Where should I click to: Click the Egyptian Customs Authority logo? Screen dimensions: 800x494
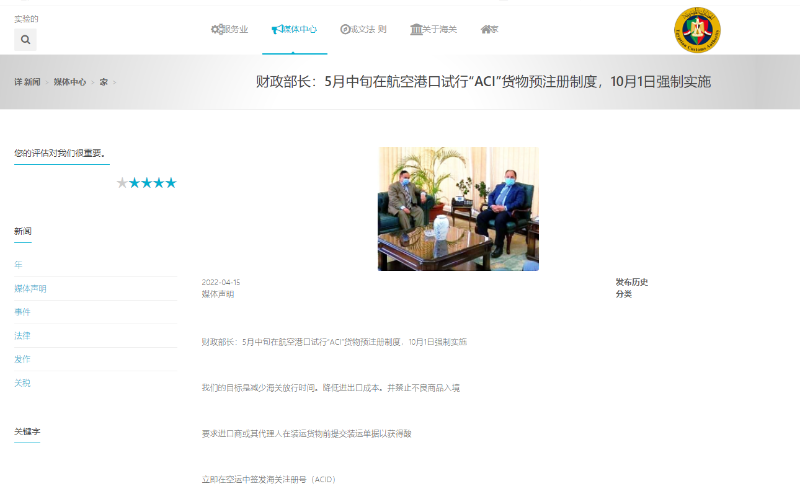pyautogui.click(x=697, y=30)
